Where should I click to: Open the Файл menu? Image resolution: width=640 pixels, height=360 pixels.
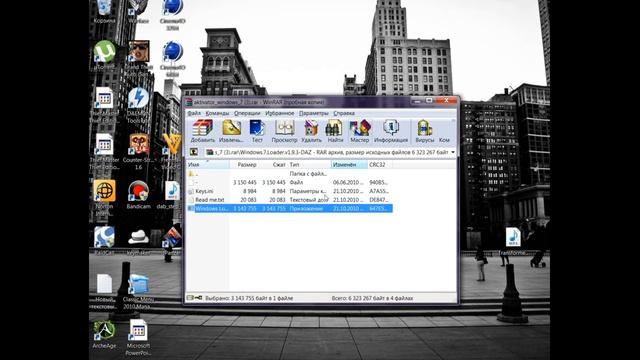click(x=194, y=113)
